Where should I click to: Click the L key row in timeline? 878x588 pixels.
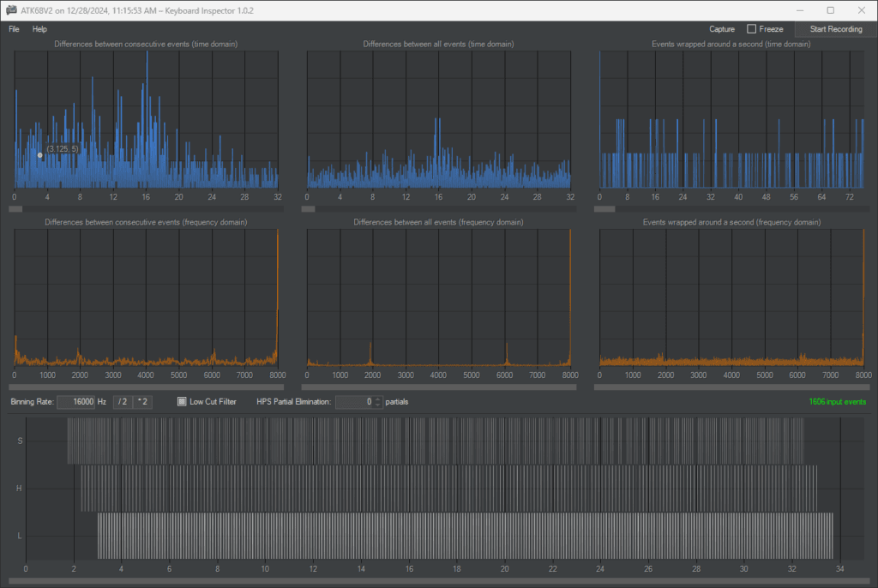point(436,536)
